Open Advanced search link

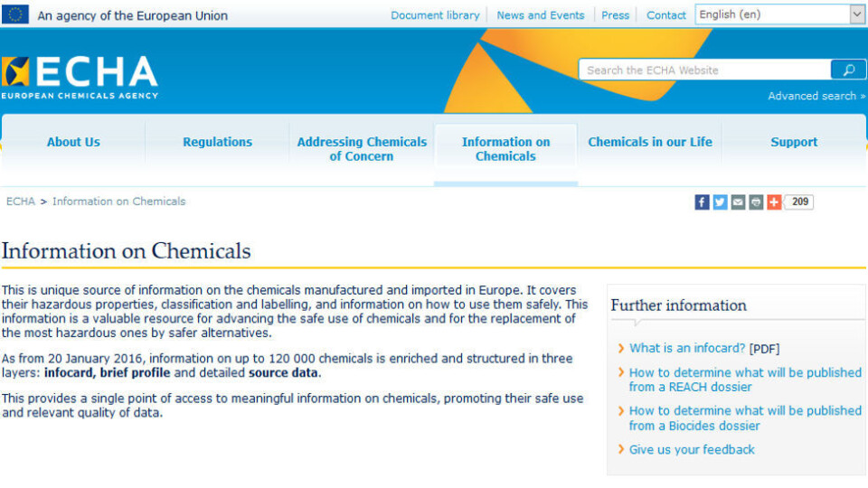(x=816, y=96)
